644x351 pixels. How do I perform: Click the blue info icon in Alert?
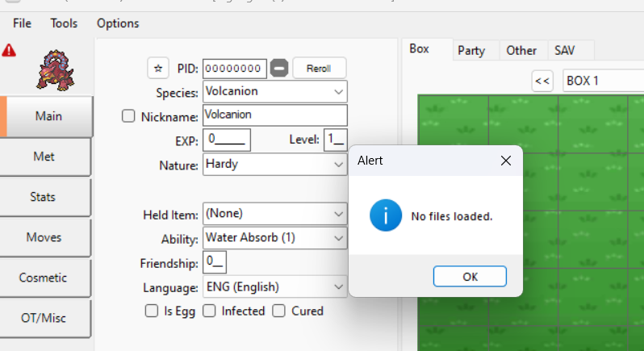tap(385, 215)
